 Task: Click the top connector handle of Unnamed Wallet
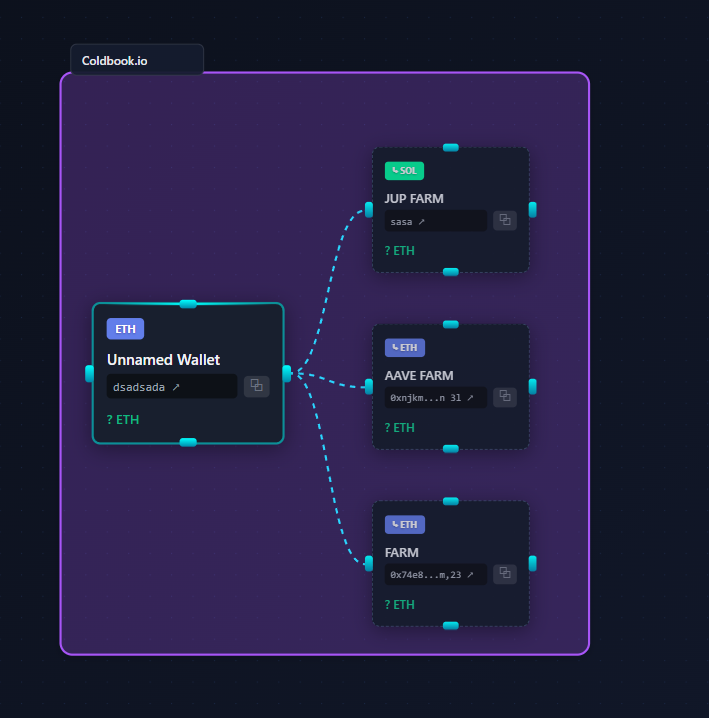click(x=188, y=304)
